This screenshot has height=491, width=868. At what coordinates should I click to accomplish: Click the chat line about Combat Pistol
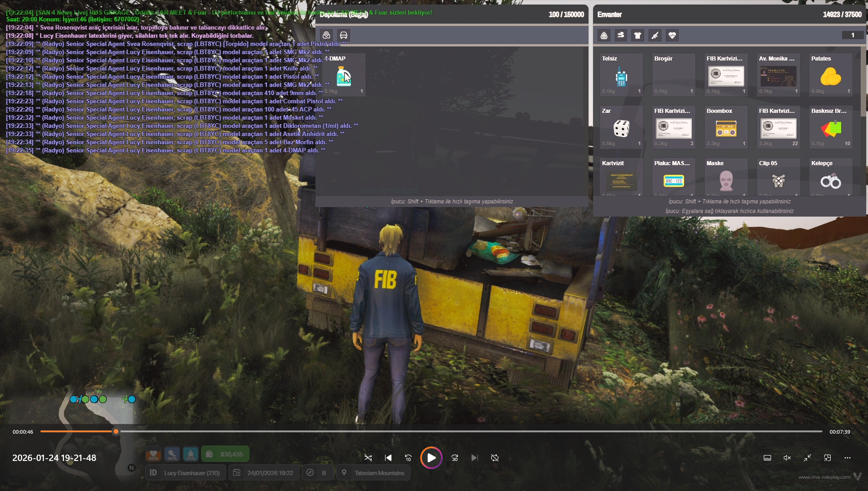point(174,101)
